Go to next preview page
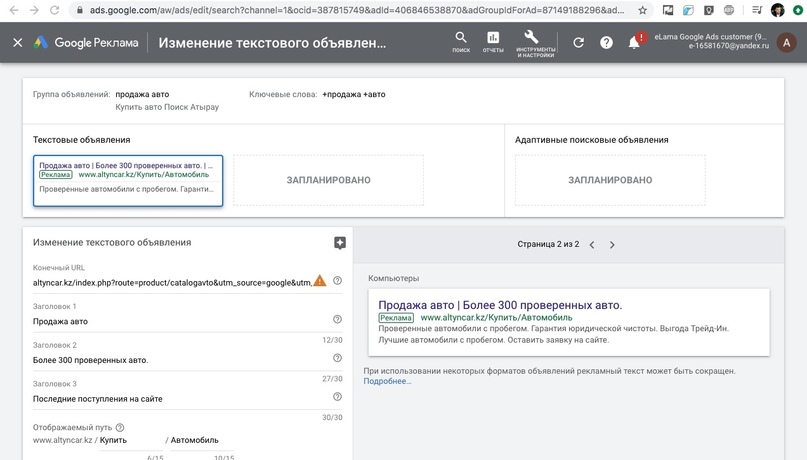The height and width of the screenshot is (460, 807). click(612, 244)
